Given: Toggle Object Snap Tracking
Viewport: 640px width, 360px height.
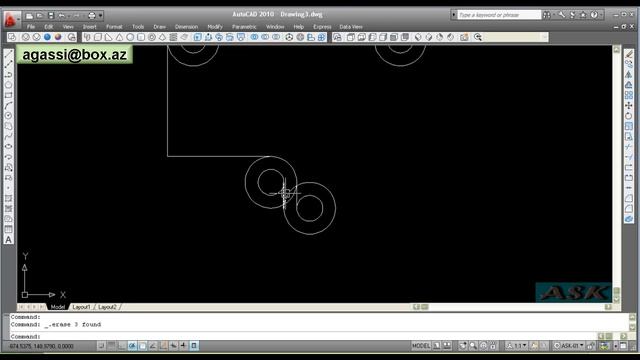Looking at the screenshot, I should (x=153, y=346).
